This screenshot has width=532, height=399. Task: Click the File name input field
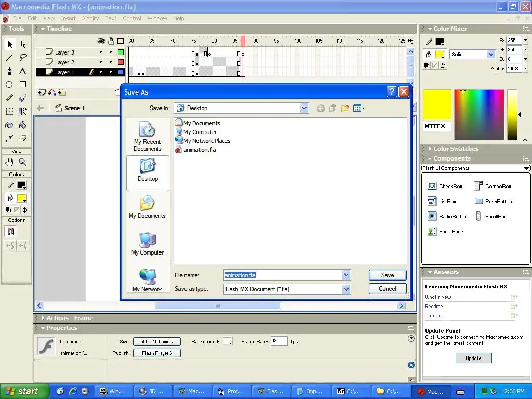coord(283,275)
